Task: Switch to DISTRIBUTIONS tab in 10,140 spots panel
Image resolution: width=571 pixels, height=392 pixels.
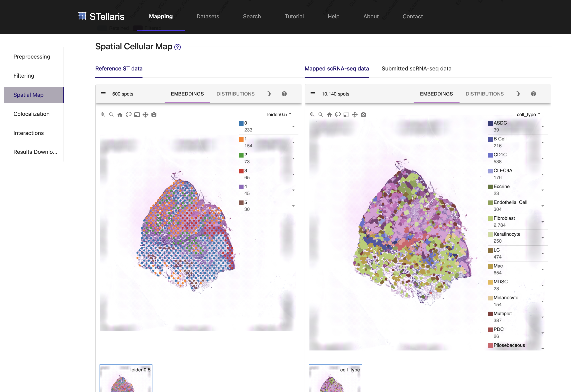Action: (485, 94)
